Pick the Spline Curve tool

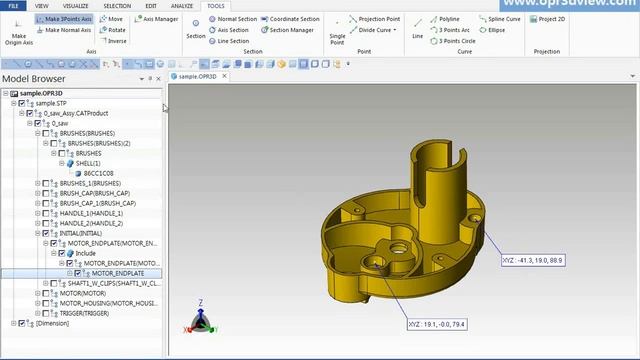point(500,19)
